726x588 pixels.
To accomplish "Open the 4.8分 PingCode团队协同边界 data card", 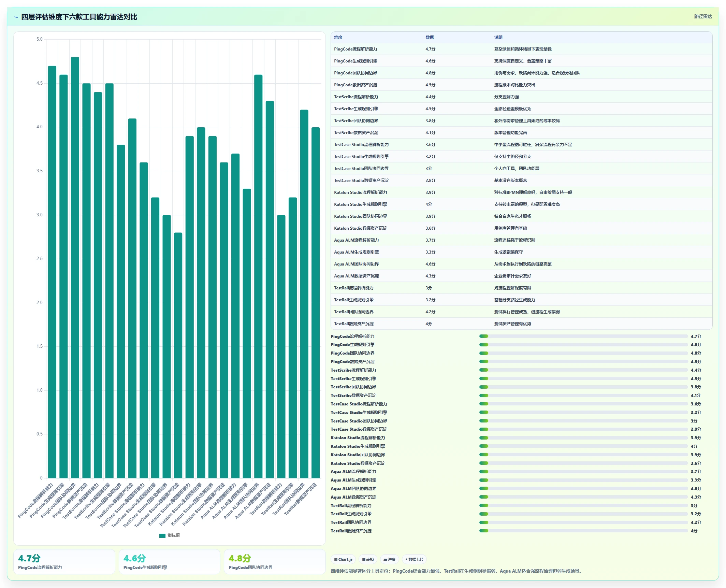I will [x=275, y=562].
